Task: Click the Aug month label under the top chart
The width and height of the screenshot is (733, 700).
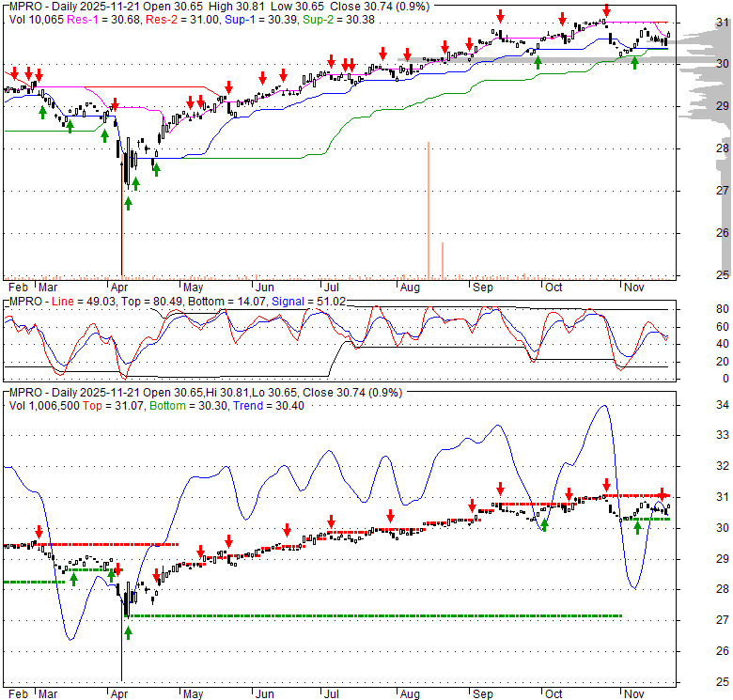Action: (x=409, y=287)
